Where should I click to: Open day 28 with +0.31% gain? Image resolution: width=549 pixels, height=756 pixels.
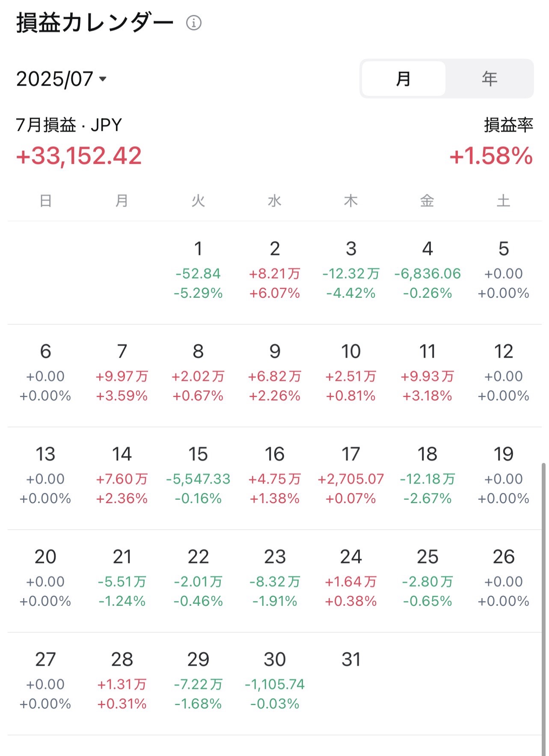click(122, 683)
